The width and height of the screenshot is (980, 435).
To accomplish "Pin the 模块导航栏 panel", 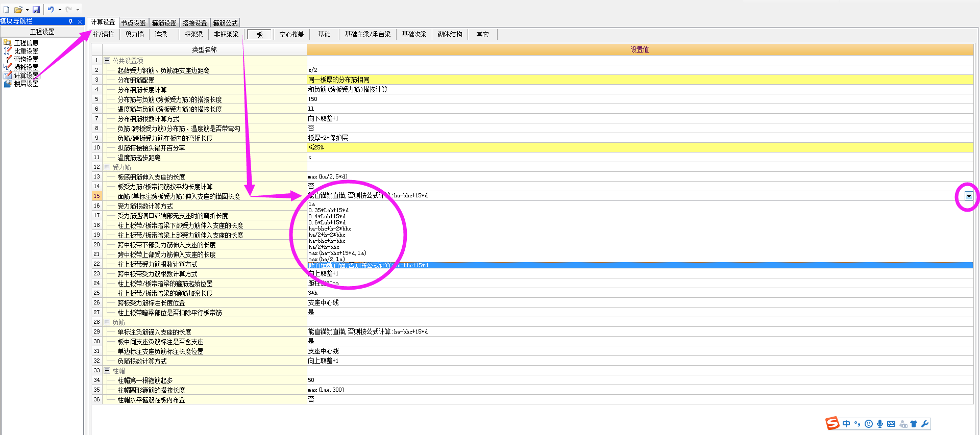I will 70,21.
